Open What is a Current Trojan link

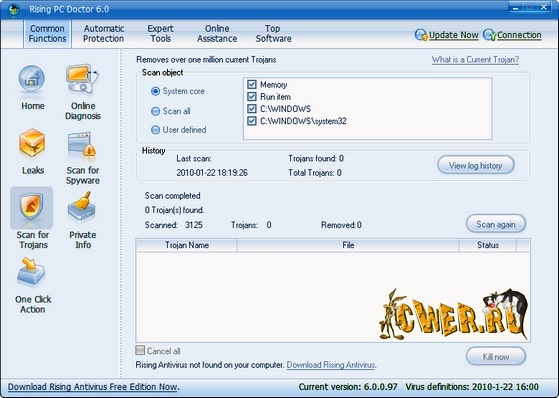pyautogui.click(x=475, y=60)
